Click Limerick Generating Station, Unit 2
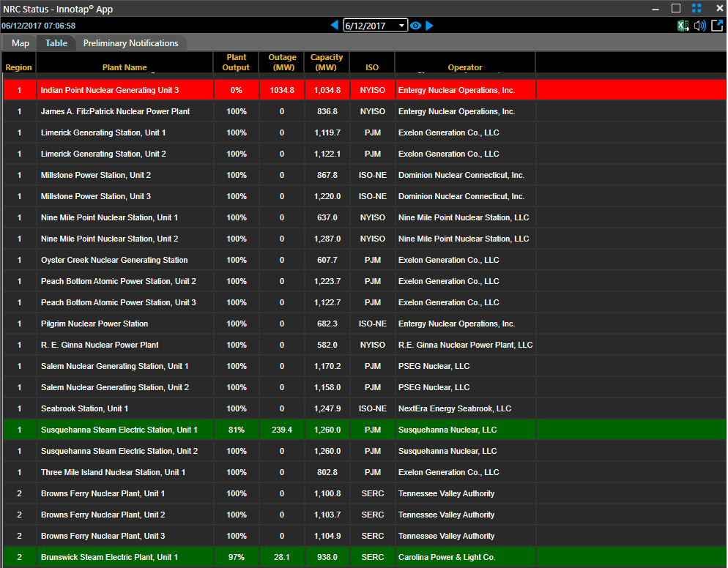728x568 pixels. point(103,154)
